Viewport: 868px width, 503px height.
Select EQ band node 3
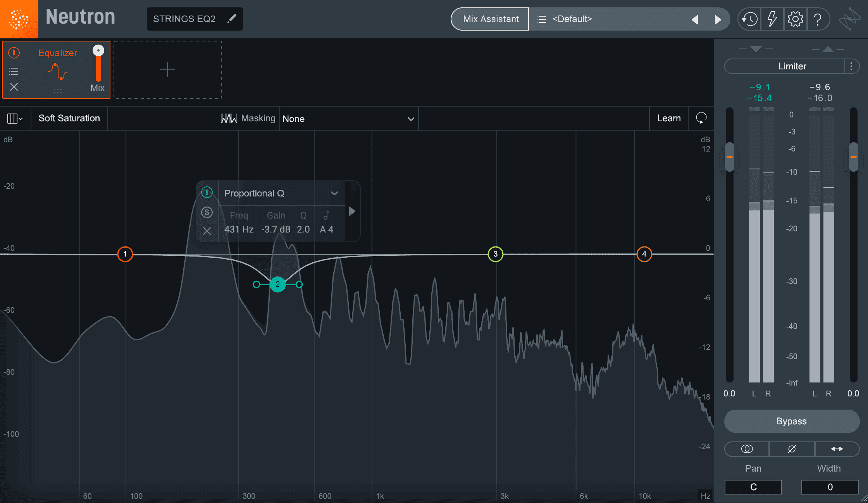[x=495, y=254]
